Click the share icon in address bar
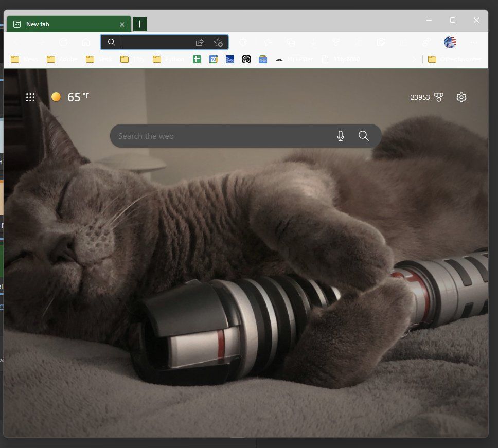The height and width of the screenshot is (448, 498). [200, 42]
